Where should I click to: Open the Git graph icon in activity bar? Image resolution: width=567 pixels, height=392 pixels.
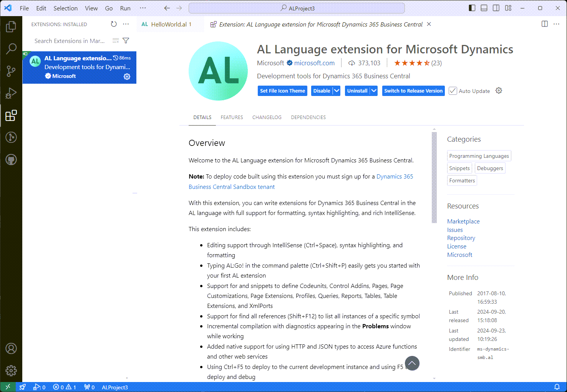11,137
